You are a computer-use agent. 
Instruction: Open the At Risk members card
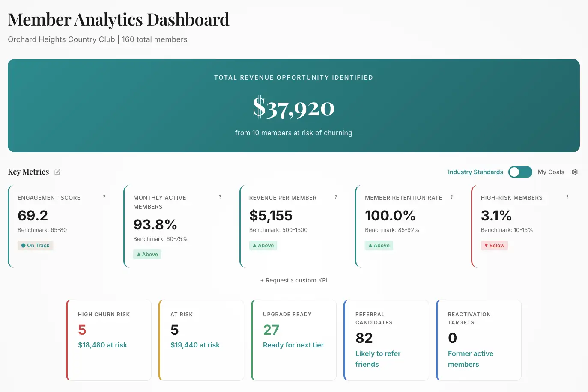pyautogui.click(x=201, y=340)
